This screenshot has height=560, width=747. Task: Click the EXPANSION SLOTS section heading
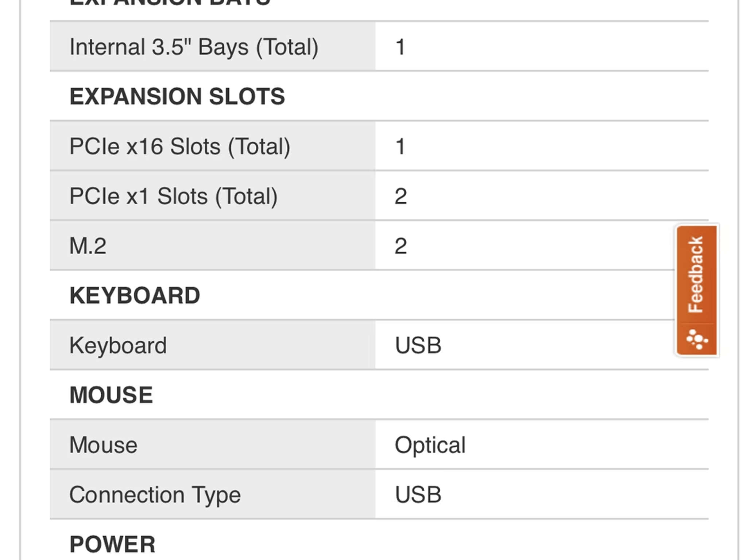[177, 96]
